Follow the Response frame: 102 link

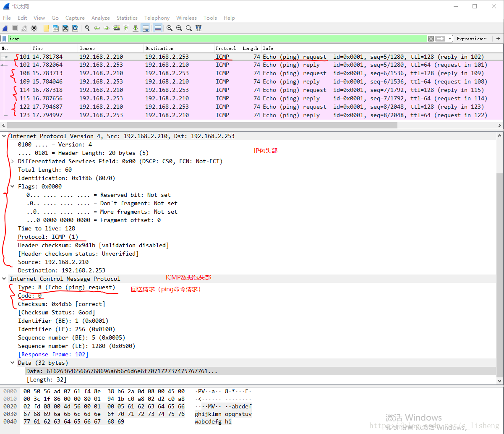(53, 354)
